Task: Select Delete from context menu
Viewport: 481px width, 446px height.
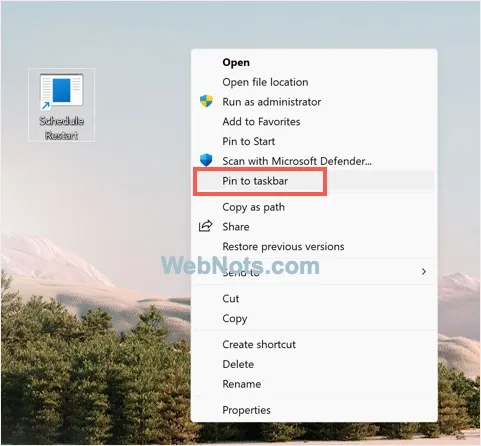Action: (238, 364)
